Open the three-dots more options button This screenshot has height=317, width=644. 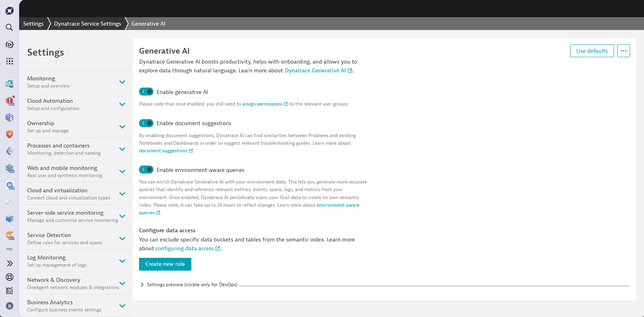[623, 51]
